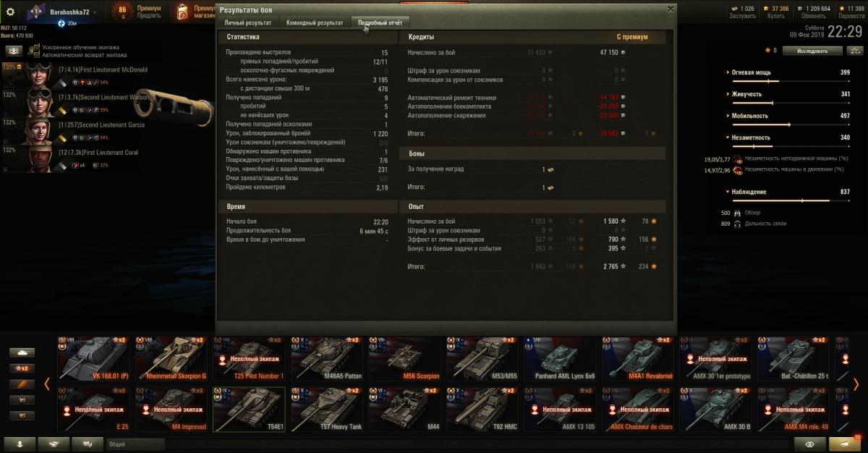Click the Наблюдение stat progress bar
This screenshot has height=453, width=868.
[787, 200]
